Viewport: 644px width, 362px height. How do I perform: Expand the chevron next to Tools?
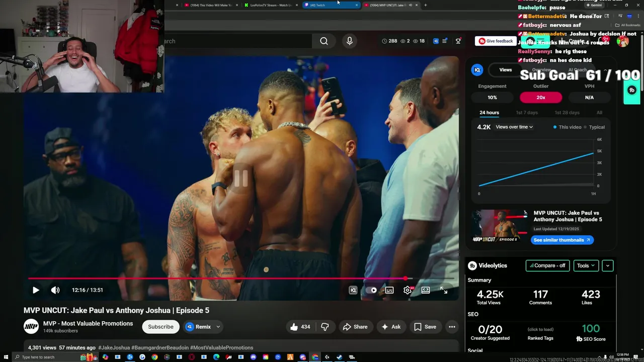[x=608, y=265]
